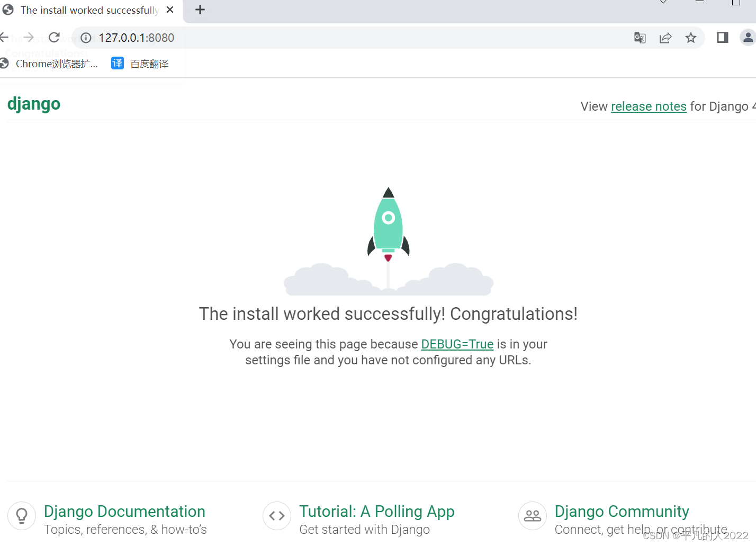Open the Google Translate page icon
This screenshot has height=546, width=756.
640,38
